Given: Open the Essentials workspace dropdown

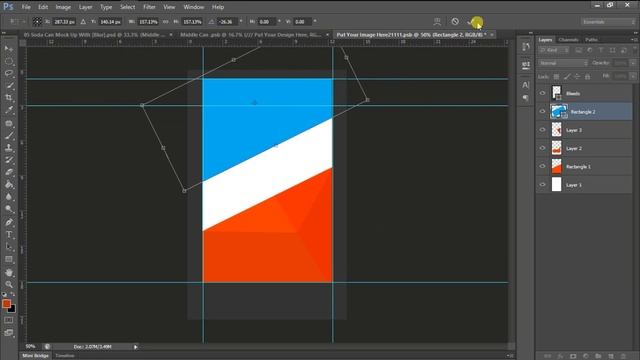Looking at the screenshot, I should pyautogui.click(x=607, y=22).
